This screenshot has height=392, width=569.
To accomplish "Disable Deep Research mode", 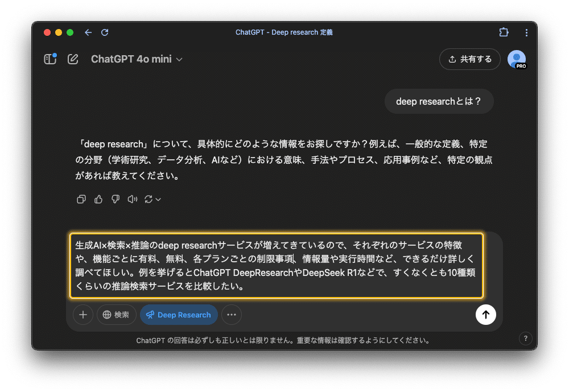I will coord(179,315).
